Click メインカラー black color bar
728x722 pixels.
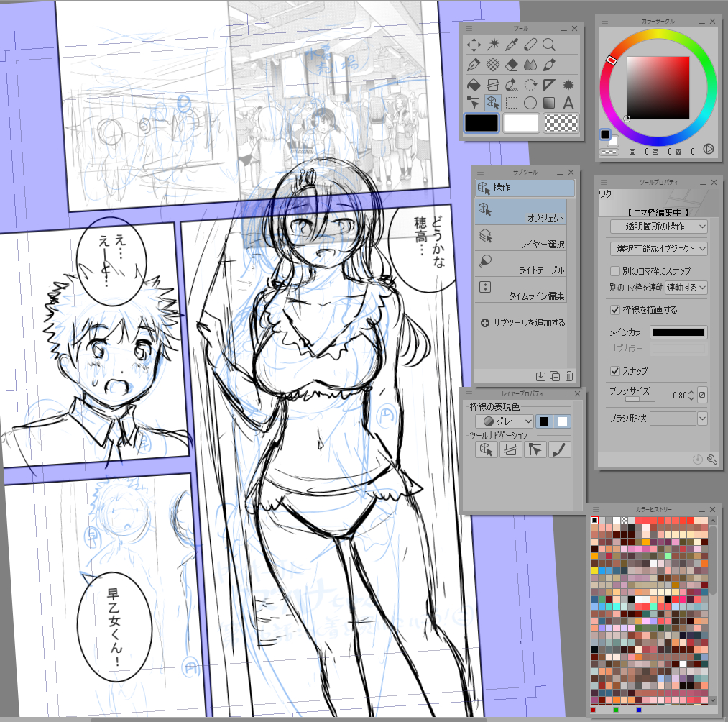[679, 332]
